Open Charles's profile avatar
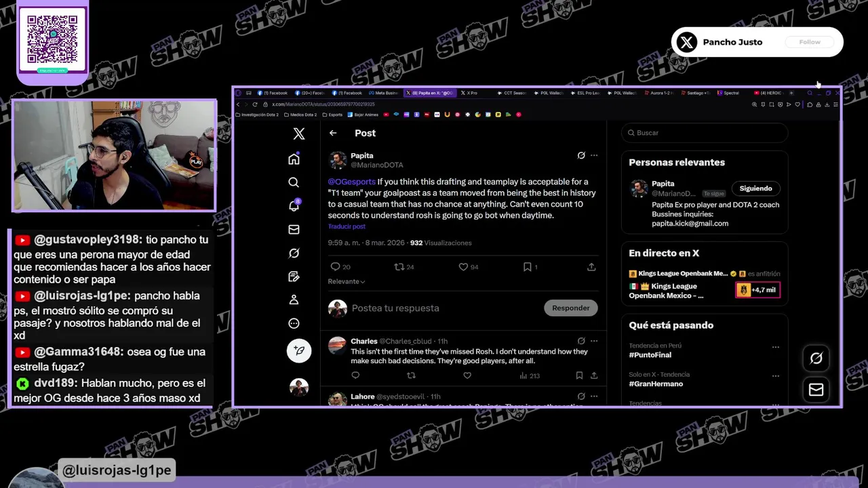Screen dimensions: 868x488 [x=338, y=346]
